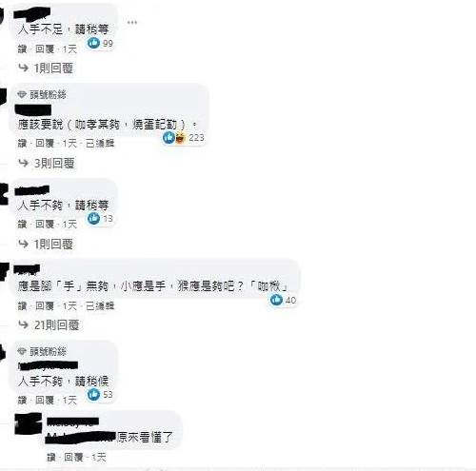The image size is (476, 471).
Task: Reply to the 原來看懂了 comment
Action: [x=73, y=457]
